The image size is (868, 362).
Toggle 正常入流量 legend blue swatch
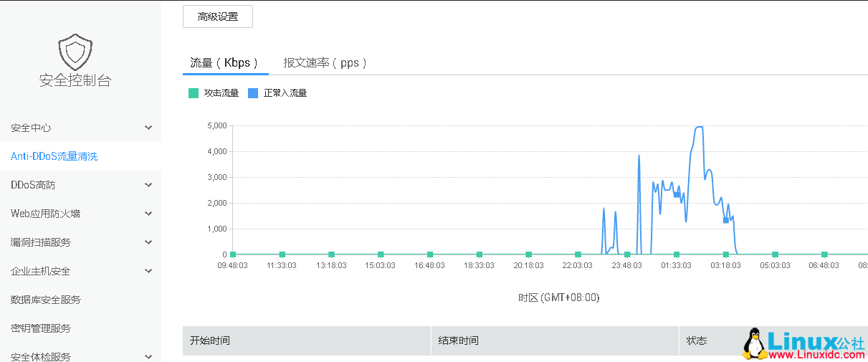[x=252, y=93]
